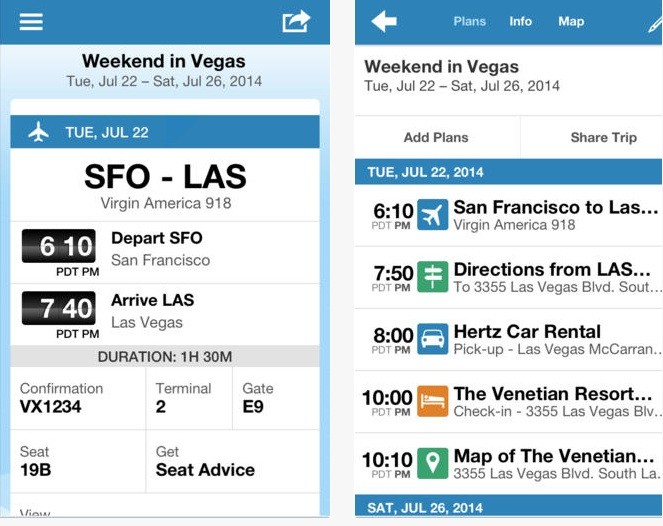Tap the share arrow icon
The height and width of the screenshot is (526, 663).
[296, 20]
